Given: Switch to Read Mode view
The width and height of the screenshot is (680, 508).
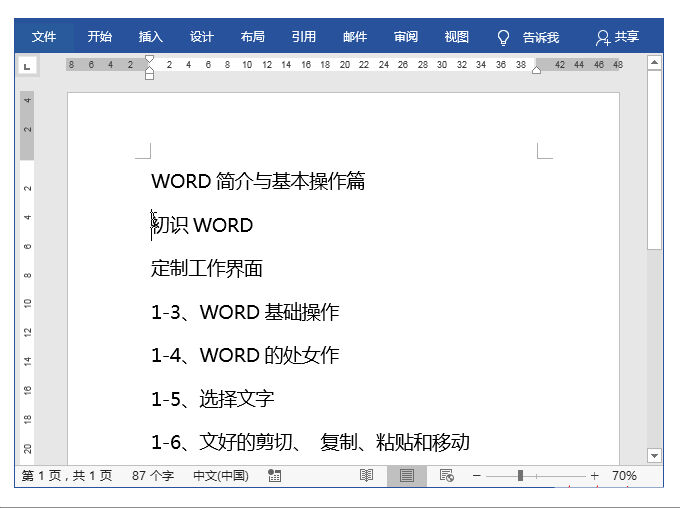Looking at the screenshot, I should point(366,476).
